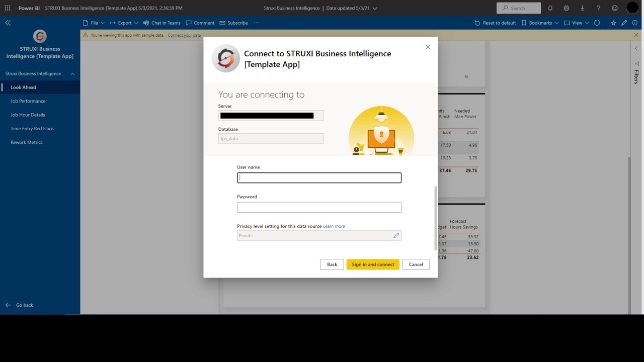Image resolution: width=644 pixels, height=362 pixels.
Task: Click the refresh icon in toolbar
Action: [597, 23]
